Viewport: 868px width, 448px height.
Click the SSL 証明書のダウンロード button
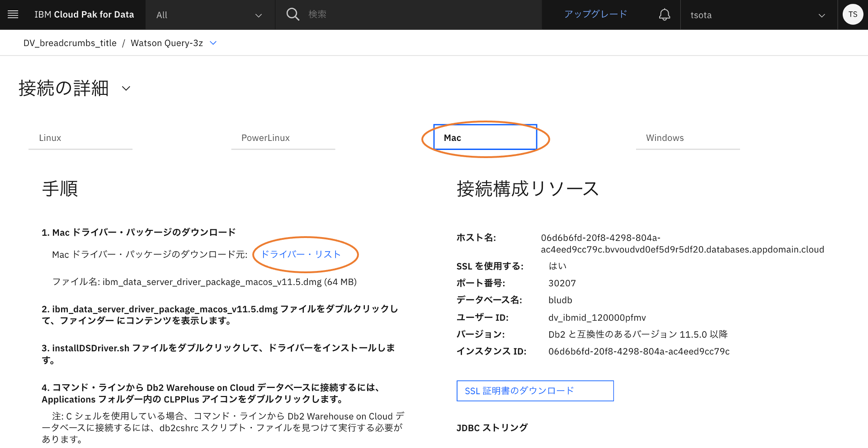point(535,391)
